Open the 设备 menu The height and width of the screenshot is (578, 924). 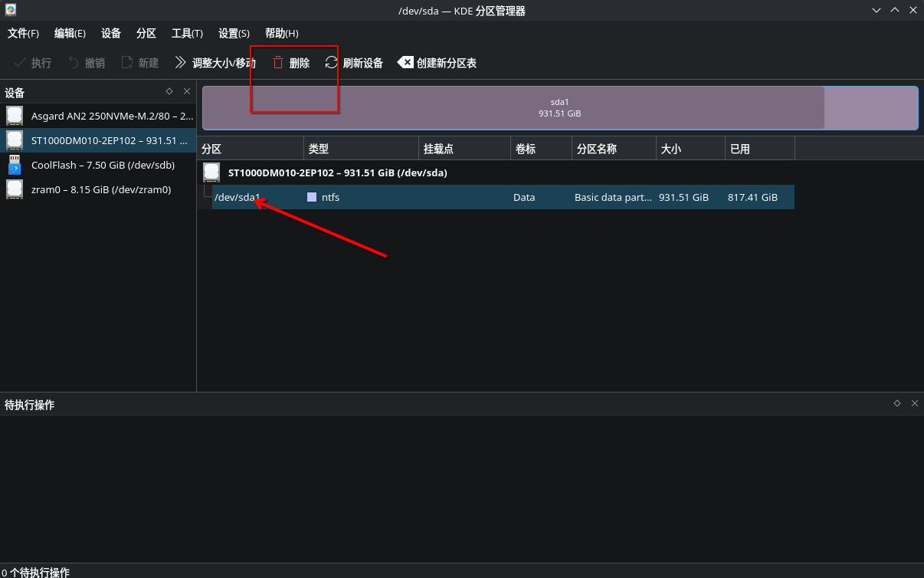pyautogui.click(x=111, y=33)
